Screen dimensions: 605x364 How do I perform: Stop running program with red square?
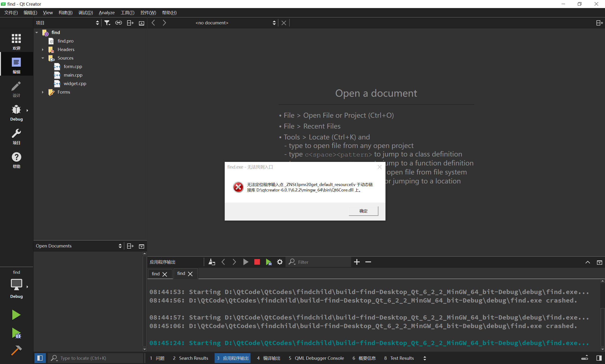257,262
